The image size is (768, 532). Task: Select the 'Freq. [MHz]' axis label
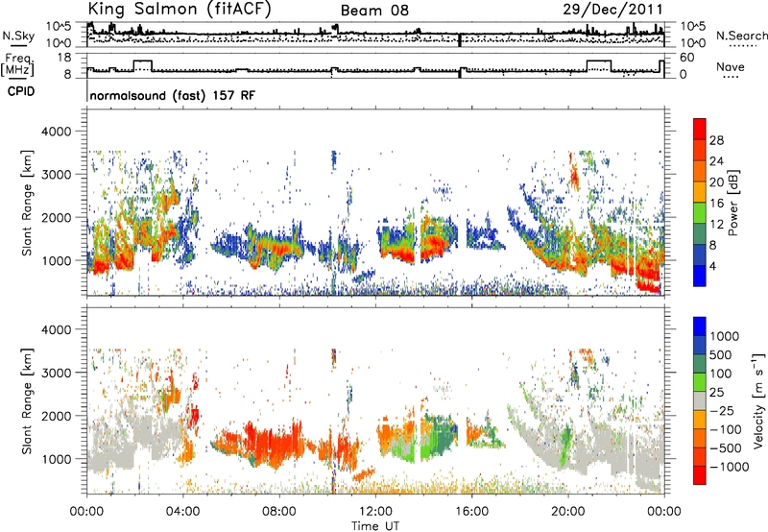[x=17, y=65]
